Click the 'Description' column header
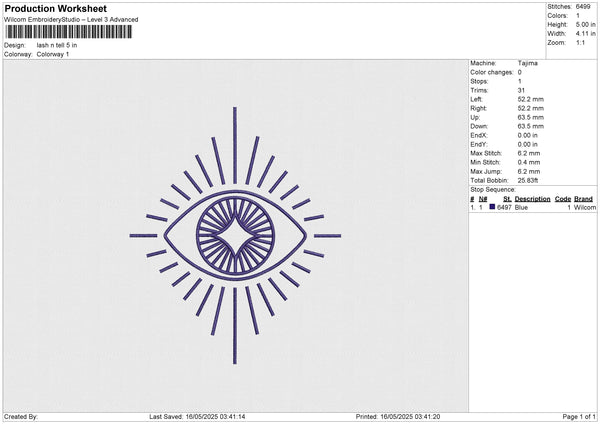Viewport: 600px width, 424px height. [532, 199]
